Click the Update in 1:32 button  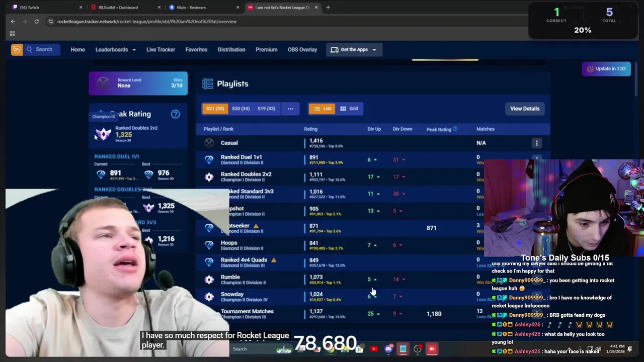(606, 68)
